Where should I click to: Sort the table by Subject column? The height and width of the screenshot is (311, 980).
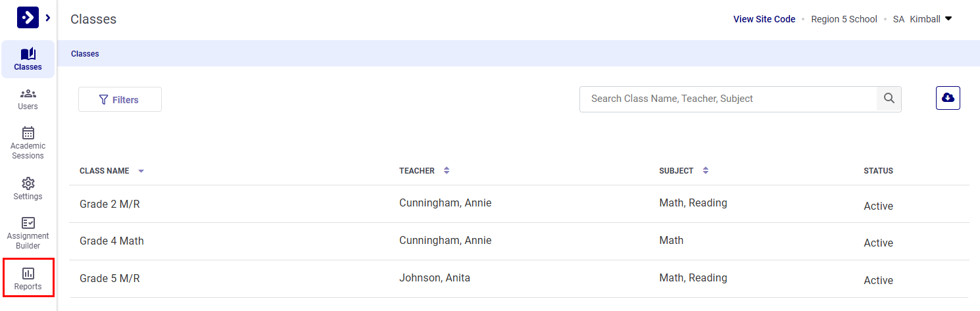point(705,171)
